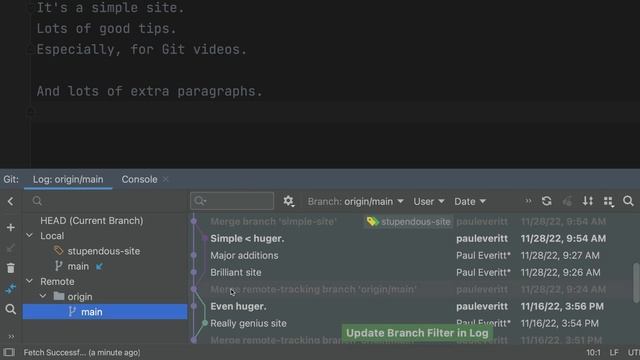Viewport: 640px width, 360px height.
Task: Click editor line 'And lots of extra paragraphs.'
Action: [149, 91]
